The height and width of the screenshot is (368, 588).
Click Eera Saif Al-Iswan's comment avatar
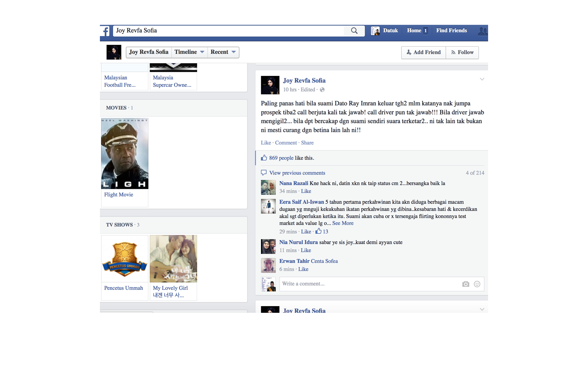[268, 206]
